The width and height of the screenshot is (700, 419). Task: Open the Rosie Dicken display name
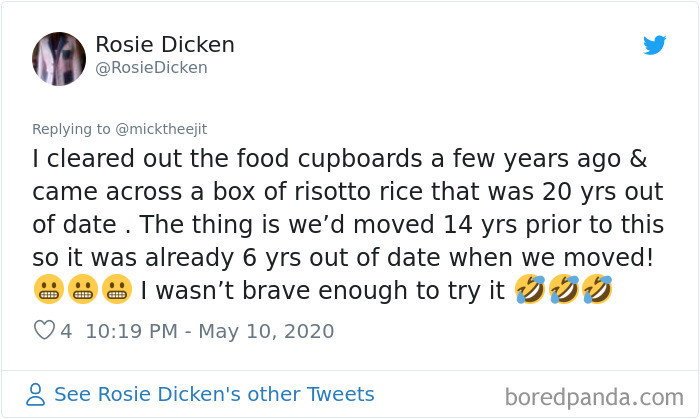coord(165,43)
